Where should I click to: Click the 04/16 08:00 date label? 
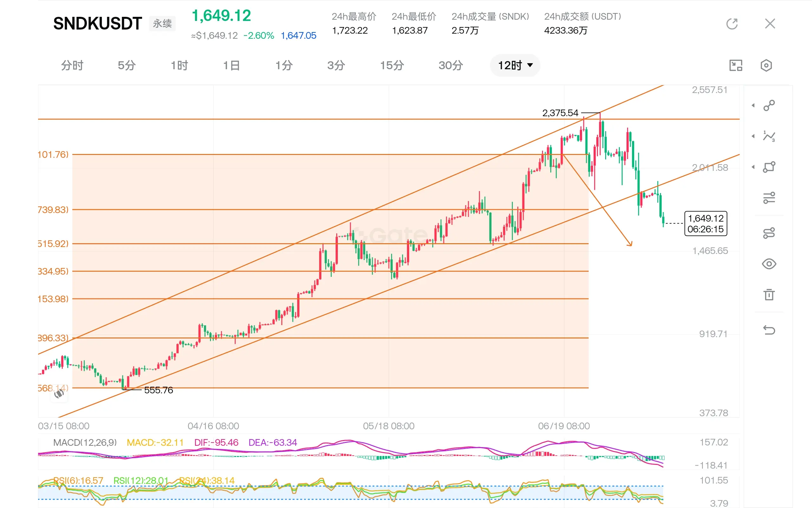(x=213, y=426)
